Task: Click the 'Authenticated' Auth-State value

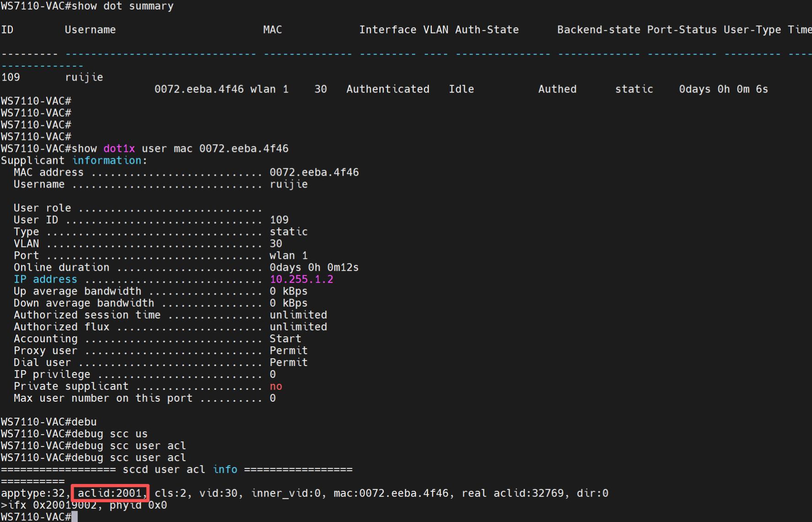Action: (x=387, y=89)
